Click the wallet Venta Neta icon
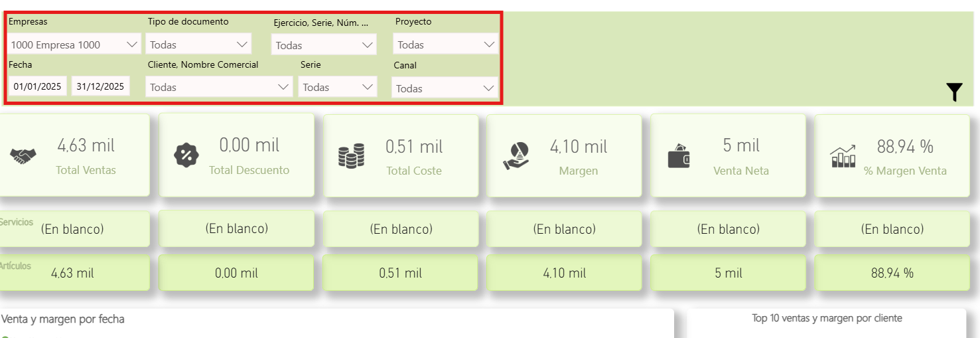This screenshot has height=338, width=980. (679, 157)
